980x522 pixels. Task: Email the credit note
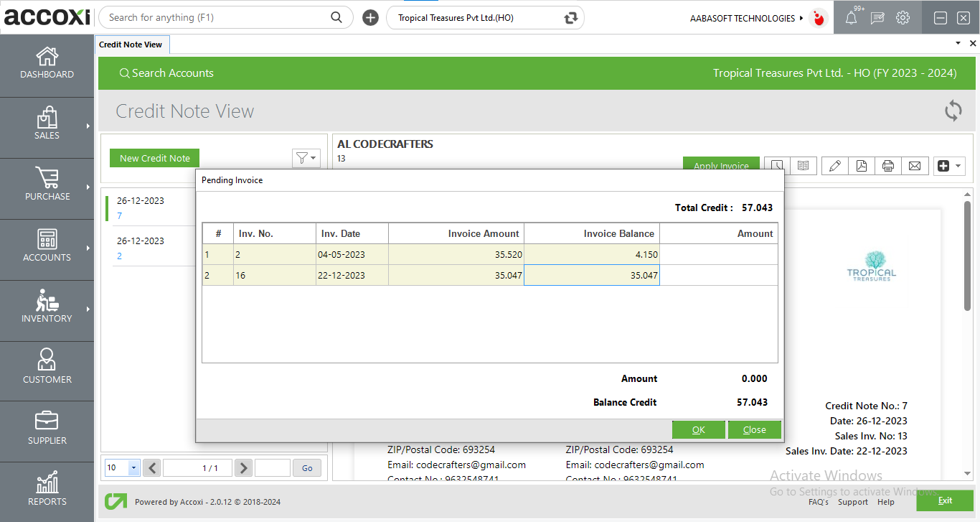(915, 165)
